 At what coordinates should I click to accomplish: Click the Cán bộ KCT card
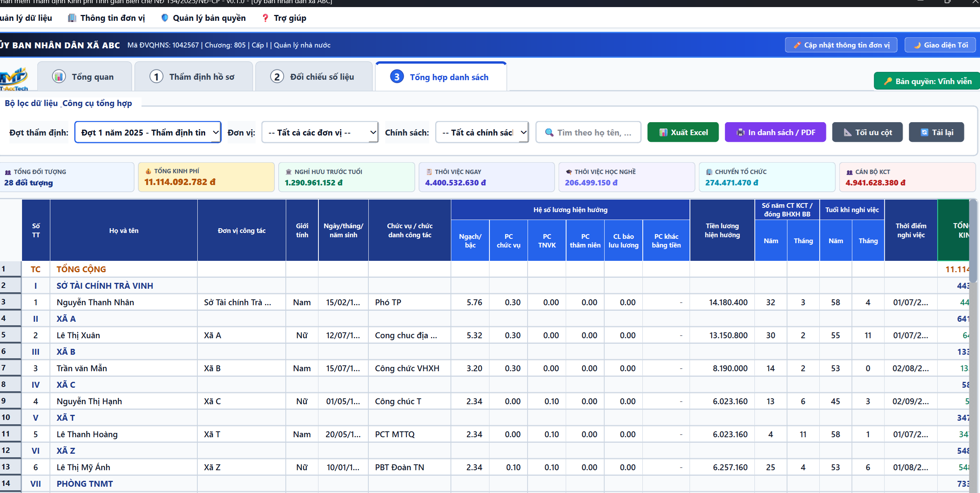click(x=908, y=177)
